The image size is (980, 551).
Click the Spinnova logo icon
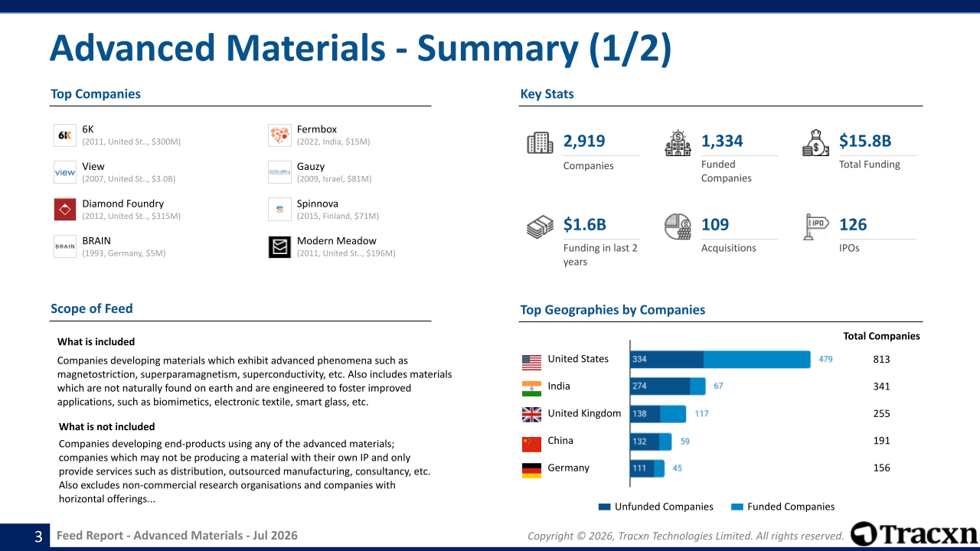(x=279, y=209)
